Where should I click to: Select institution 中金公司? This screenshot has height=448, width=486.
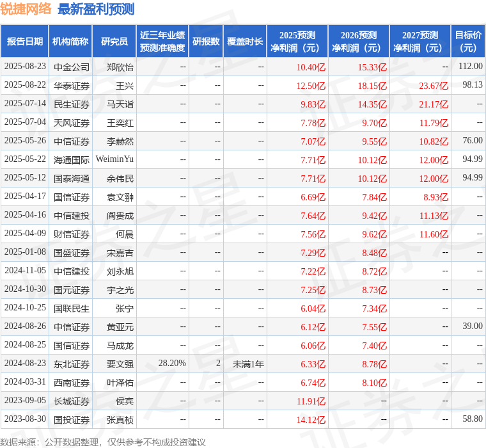pyautogui.click(x=72, y=67)
